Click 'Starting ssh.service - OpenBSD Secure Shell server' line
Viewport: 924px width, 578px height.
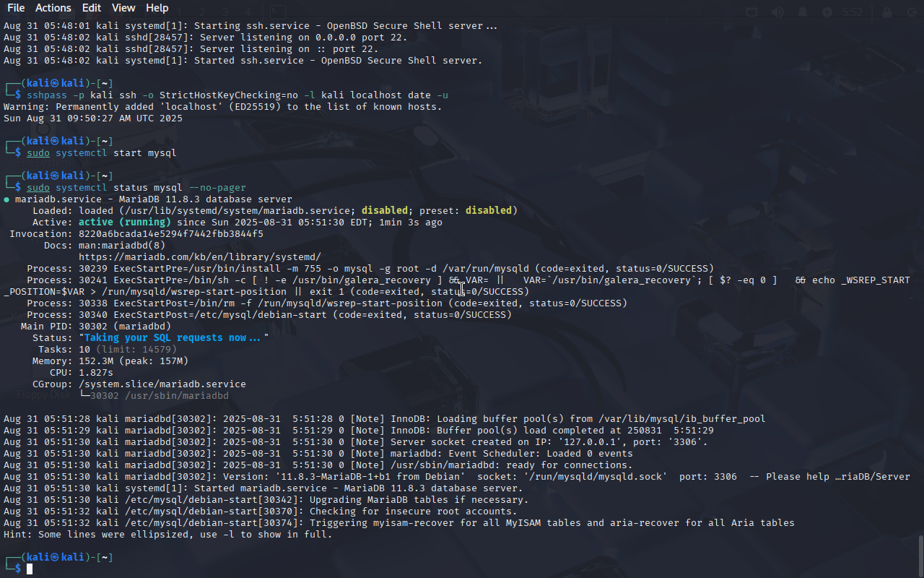pyautogui.click(x=250, y=26)
